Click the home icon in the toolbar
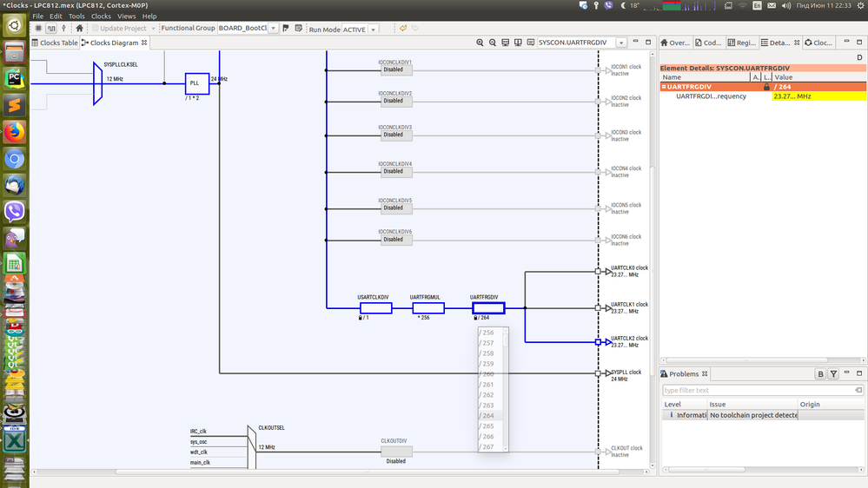This screenshot has width=868, height=488. pos(79,28)
